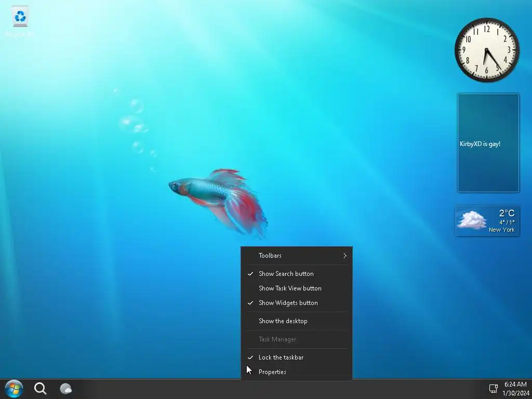
Task: Click the 1/30/2024 date in tray
Action: 516,393
